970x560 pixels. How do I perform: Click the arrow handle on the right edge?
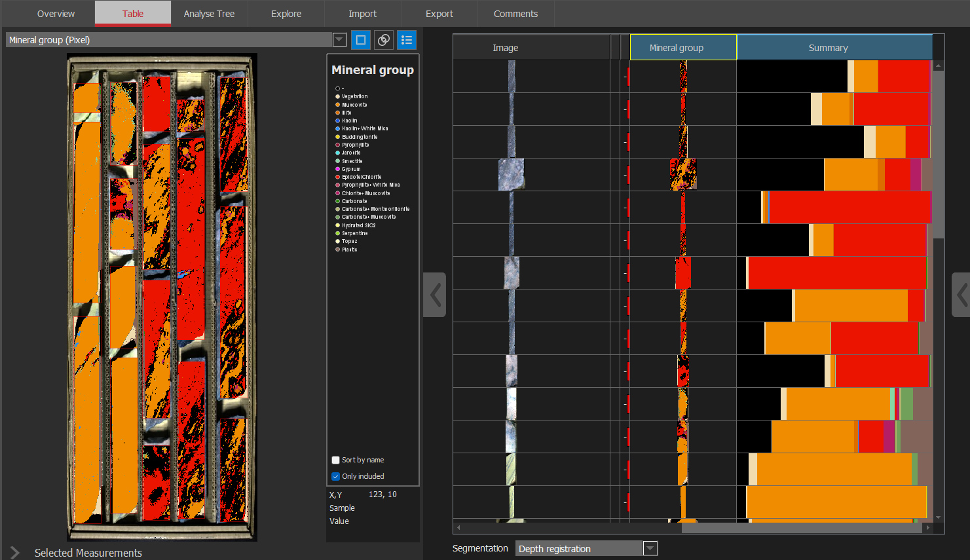point(961,295)
